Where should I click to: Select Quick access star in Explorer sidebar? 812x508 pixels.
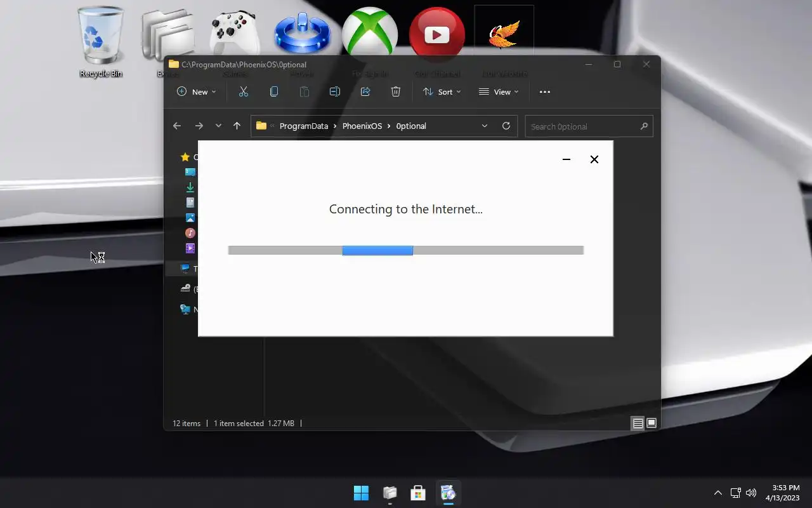pos(185,157)
